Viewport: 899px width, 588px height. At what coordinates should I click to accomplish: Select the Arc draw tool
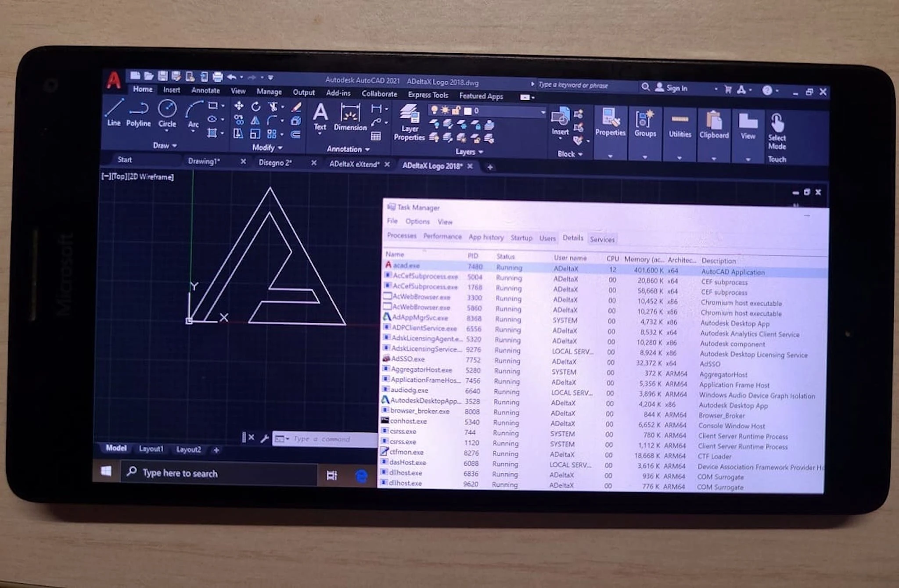click(194, 115)
